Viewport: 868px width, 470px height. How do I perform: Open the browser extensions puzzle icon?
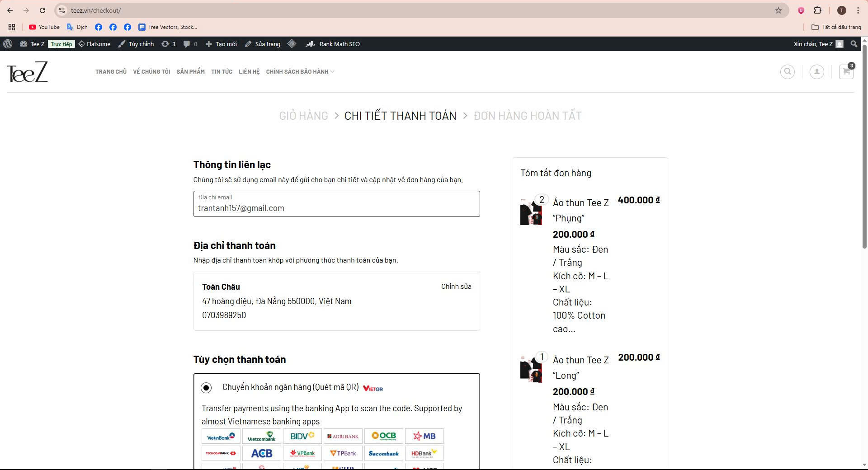tap(817, 10)
